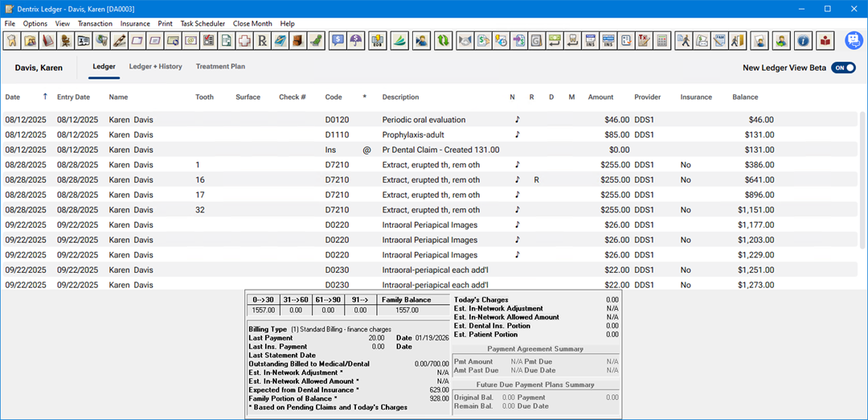Open the calculator icon in toolbar
This screenshot has height=420, width=868.
pyautogui.click(x=661, y=40)
